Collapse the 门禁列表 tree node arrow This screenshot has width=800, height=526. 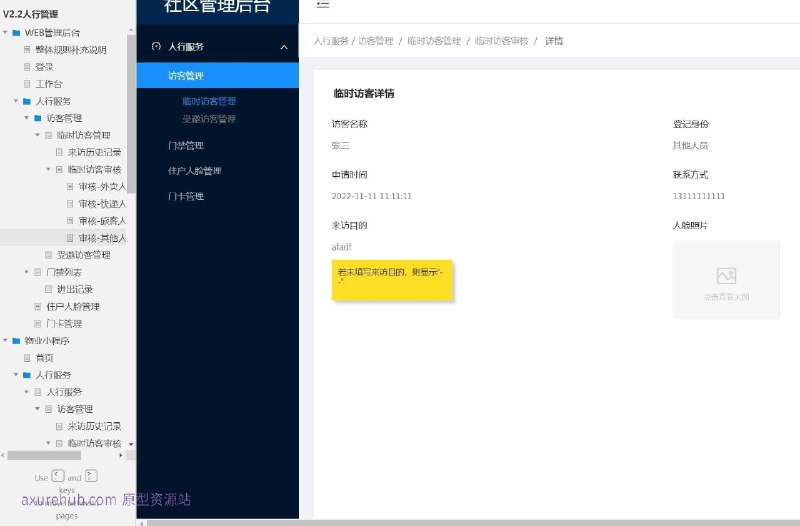coord(27,272)
